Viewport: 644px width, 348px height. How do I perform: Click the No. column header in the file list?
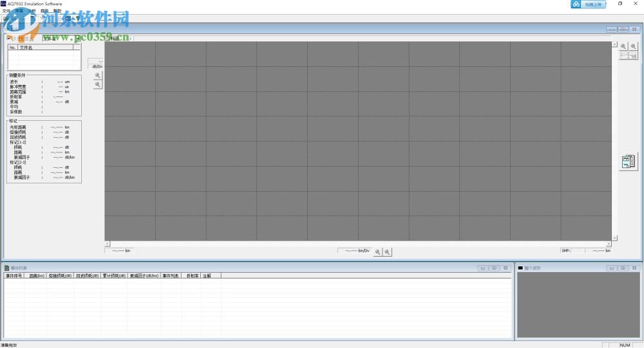pos(13,48)
